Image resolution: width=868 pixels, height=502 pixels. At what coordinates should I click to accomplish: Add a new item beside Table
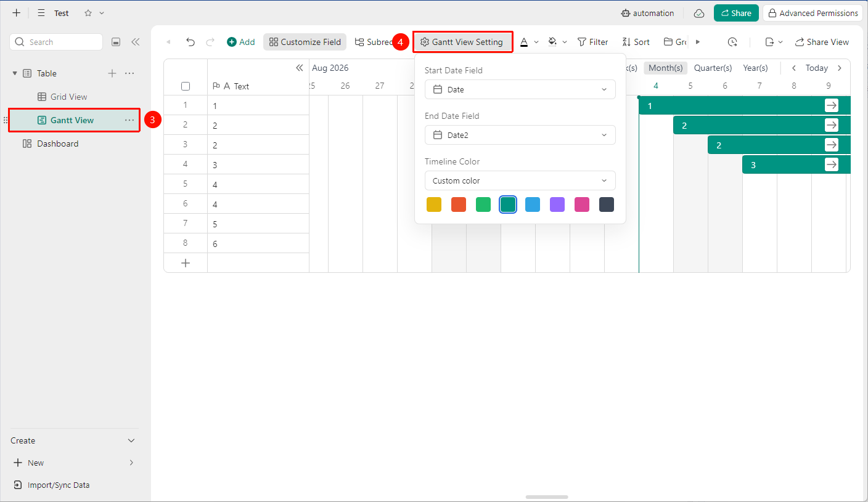[112, 73]
